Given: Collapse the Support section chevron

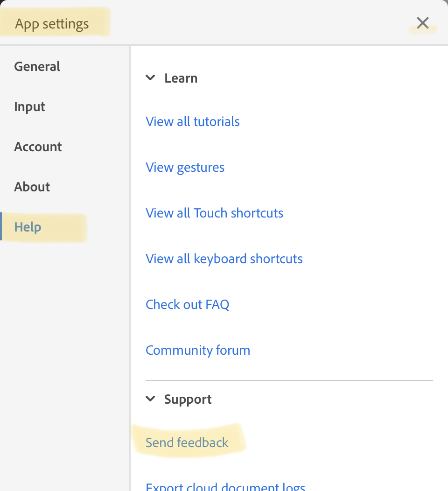Looking at the screenshot, I should (150, 399).
